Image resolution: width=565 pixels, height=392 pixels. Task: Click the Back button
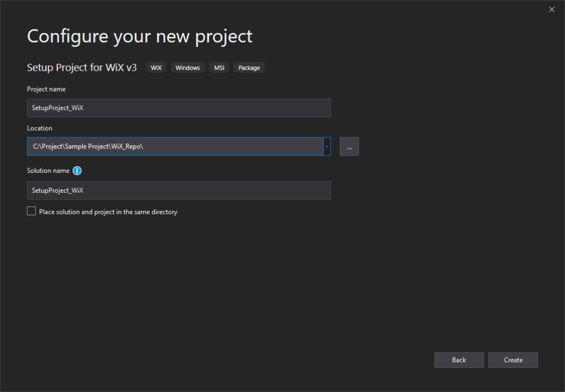tap(459, 360)
